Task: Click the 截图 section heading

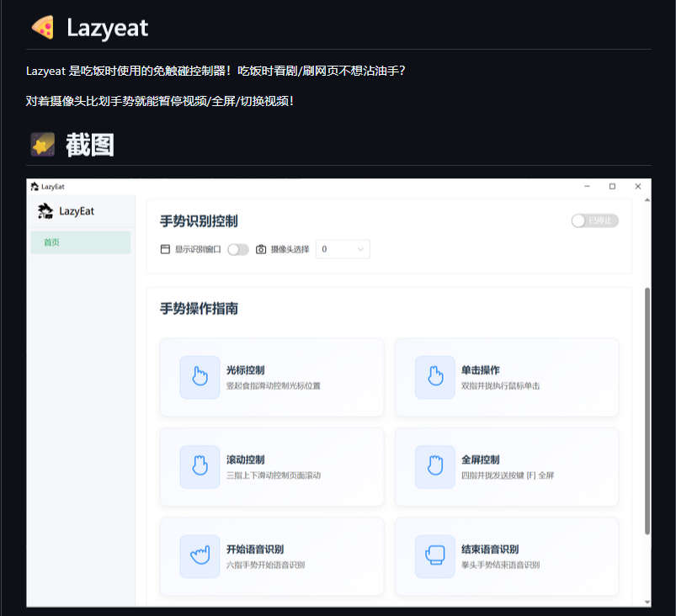Action: click(90, 145)
